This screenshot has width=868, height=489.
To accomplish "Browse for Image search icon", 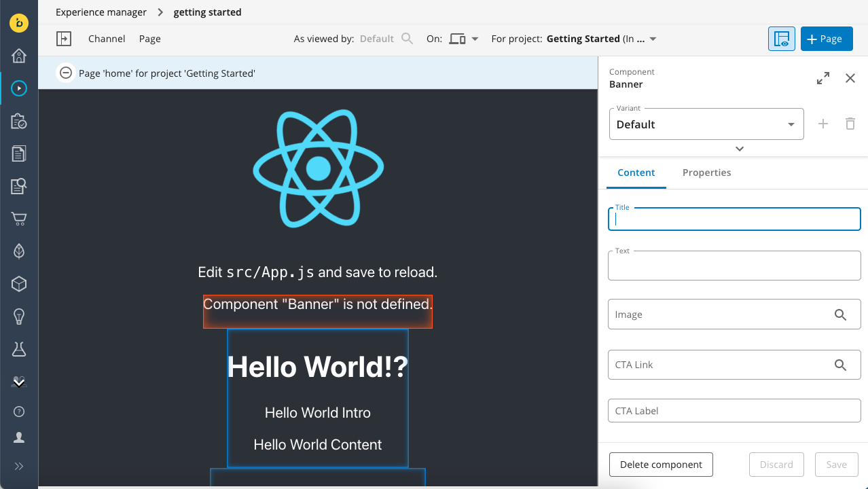I will tap(841, 314).
